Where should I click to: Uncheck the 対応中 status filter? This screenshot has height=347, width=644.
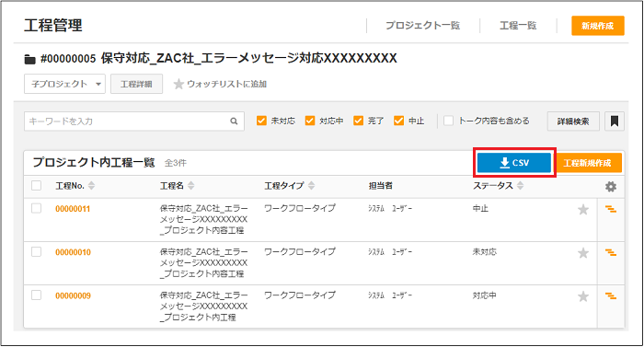(310, 121)
